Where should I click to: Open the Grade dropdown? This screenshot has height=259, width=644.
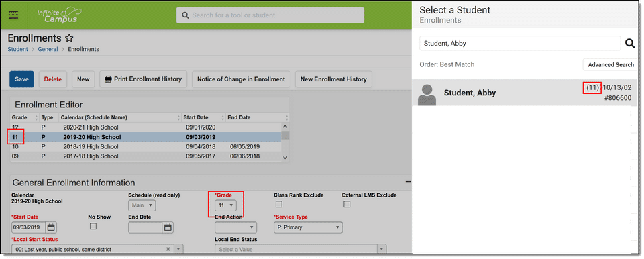225,205
